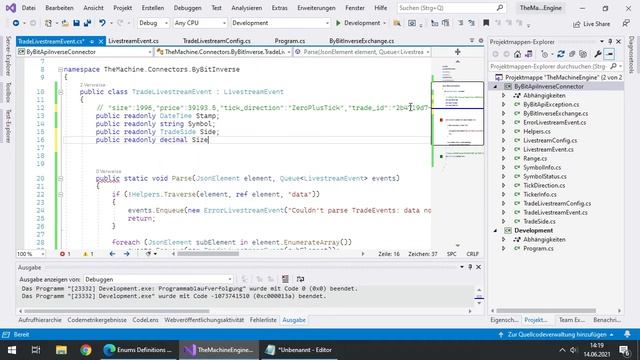
Task: Switch to ByBitInverseExchange.cs tab
Action: coord(362,41)
